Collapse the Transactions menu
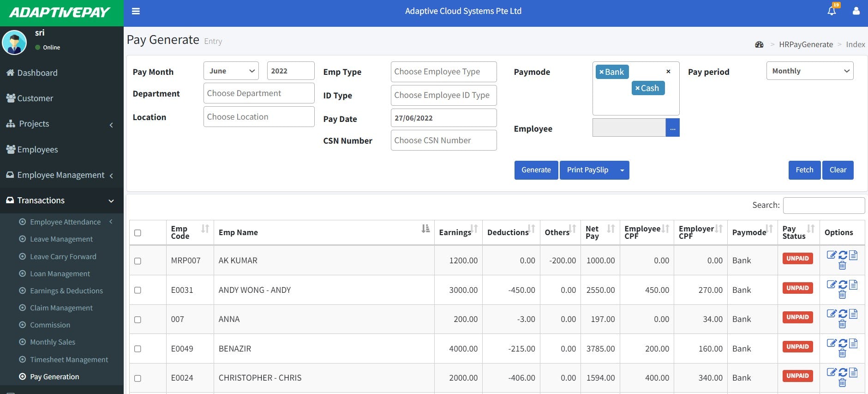The height and width of the screenshot is (394, 868). (62, 200)
